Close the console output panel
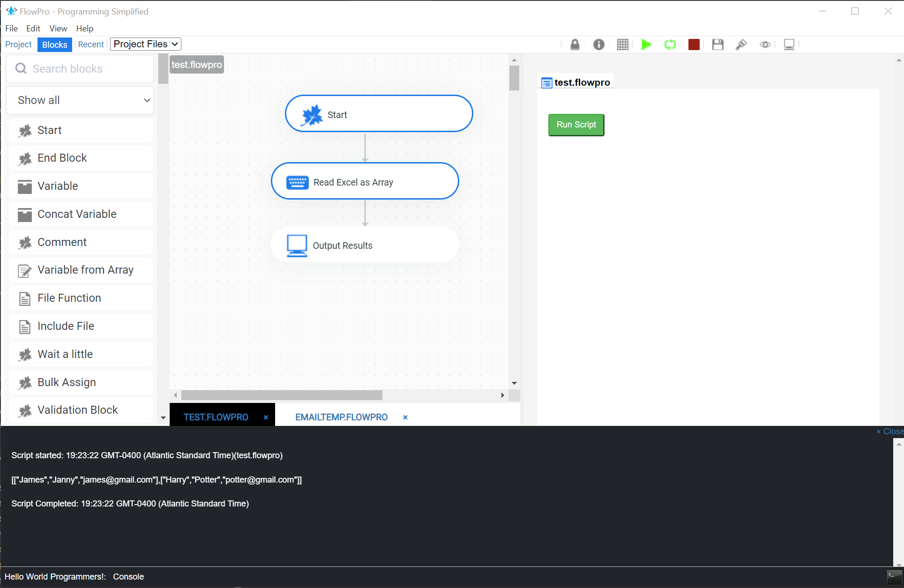The height and width of the screenshot is (588, 904). click(889, 431)
